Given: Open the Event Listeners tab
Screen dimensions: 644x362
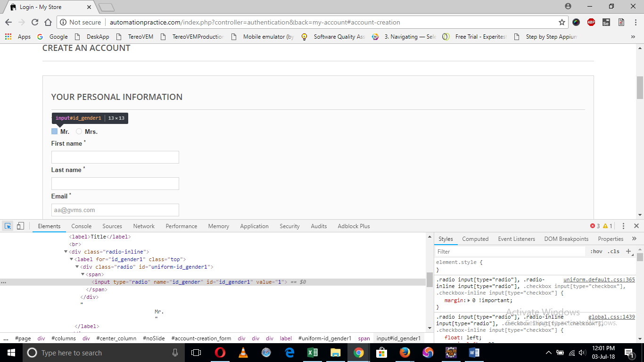Looking at the screenshot, I should pos(517,239).
